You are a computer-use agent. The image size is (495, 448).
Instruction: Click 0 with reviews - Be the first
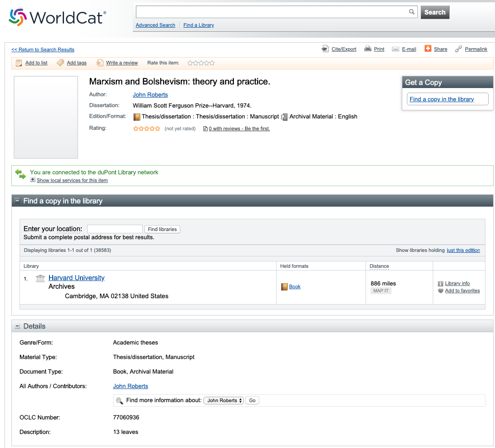[x=239, y=129]
